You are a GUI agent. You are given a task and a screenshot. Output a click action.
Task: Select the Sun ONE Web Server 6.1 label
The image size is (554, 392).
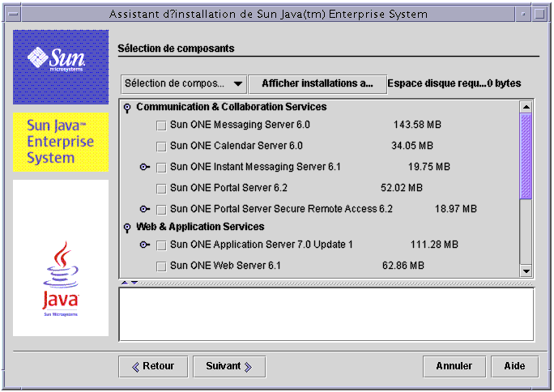point(225,266)
